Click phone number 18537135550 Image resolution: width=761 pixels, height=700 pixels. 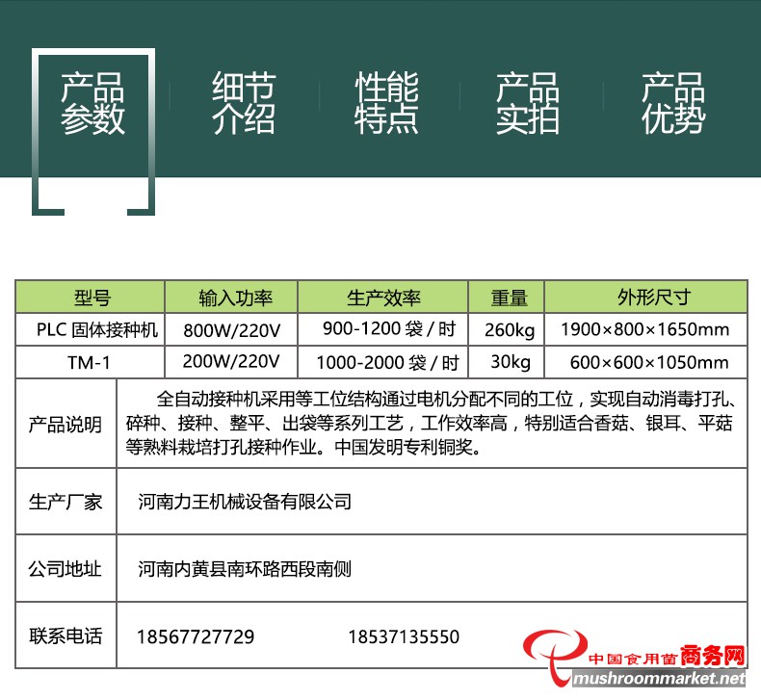pos(404,637)
